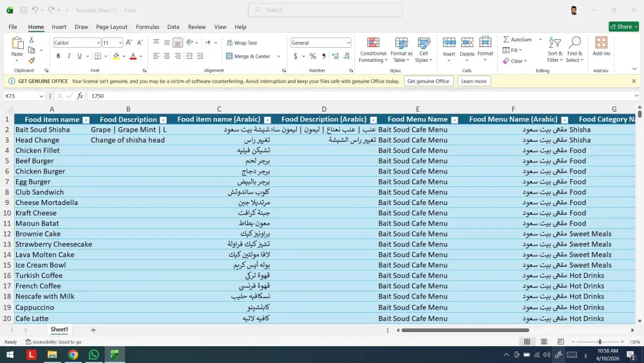Click Merge & Center button
This screenshot has height=363, width=644.
coord(248,56)
